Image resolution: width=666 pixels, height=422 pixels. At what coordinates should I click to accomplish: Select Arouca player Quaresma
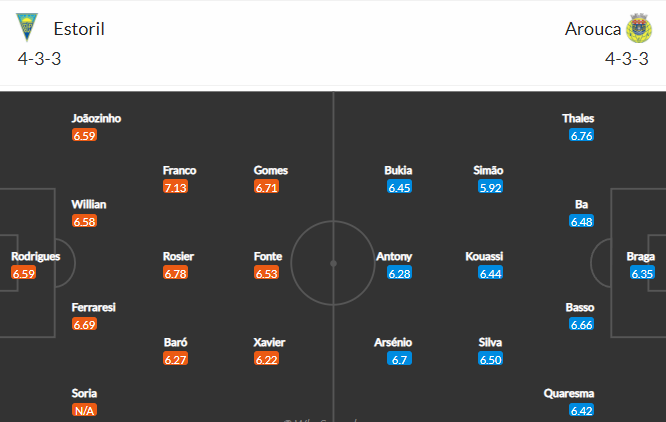[570, 393]
